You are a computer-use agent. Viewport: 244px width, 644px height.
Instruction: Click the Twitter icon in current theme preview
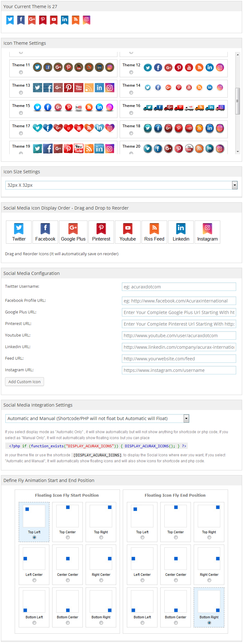click(10, 20)
